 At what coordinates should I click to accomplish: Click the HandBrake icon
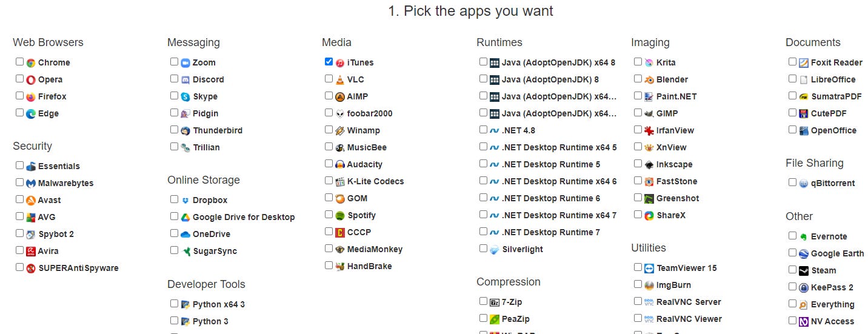point(340,266)
